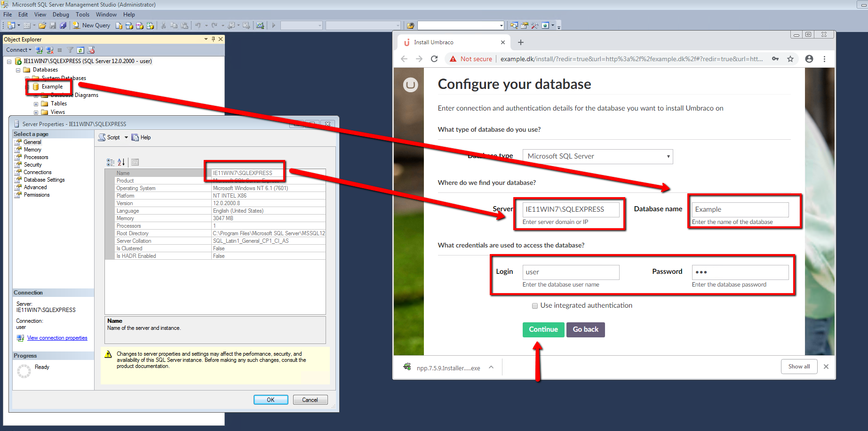The image size is (868, 431).
Task: Click the Save All icon
Action: pyautogui.click(x=63, y=25)
